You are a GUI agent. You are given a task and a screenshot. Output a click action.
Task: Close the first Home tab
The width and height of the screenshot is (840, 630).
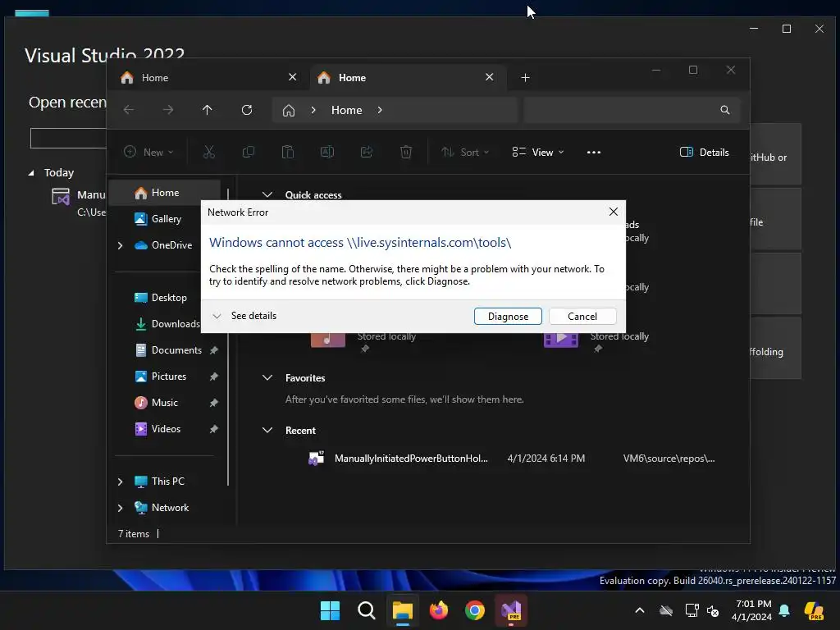[293, 77]
